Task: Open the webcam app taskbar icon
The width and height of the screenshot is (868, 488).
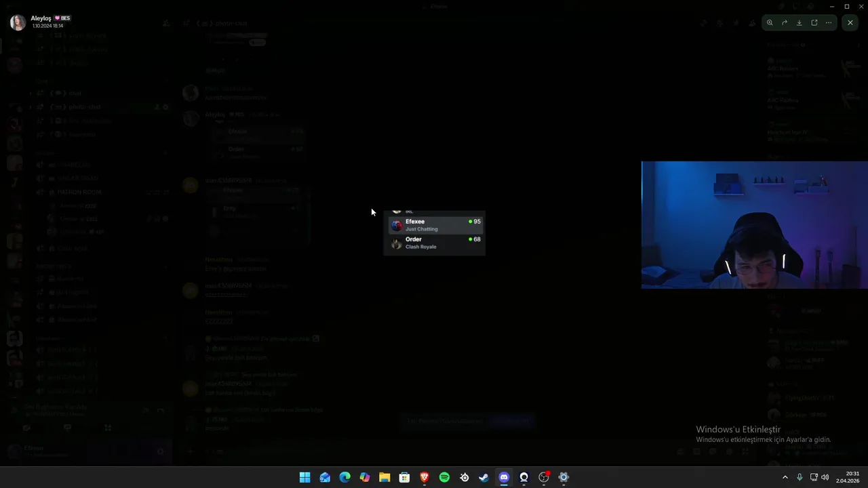Action: (x=524, y=477)
